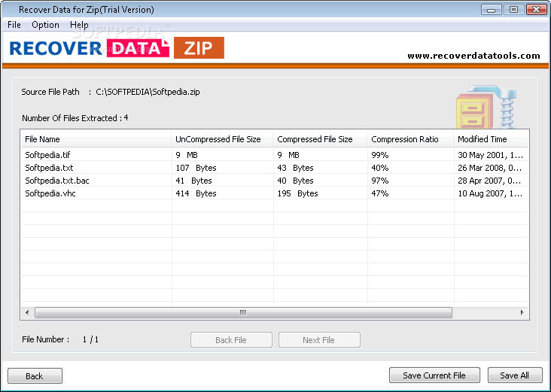Close the Recover Data for Zip window
This screenshot has height=392, width=551.
pos(537,10)
